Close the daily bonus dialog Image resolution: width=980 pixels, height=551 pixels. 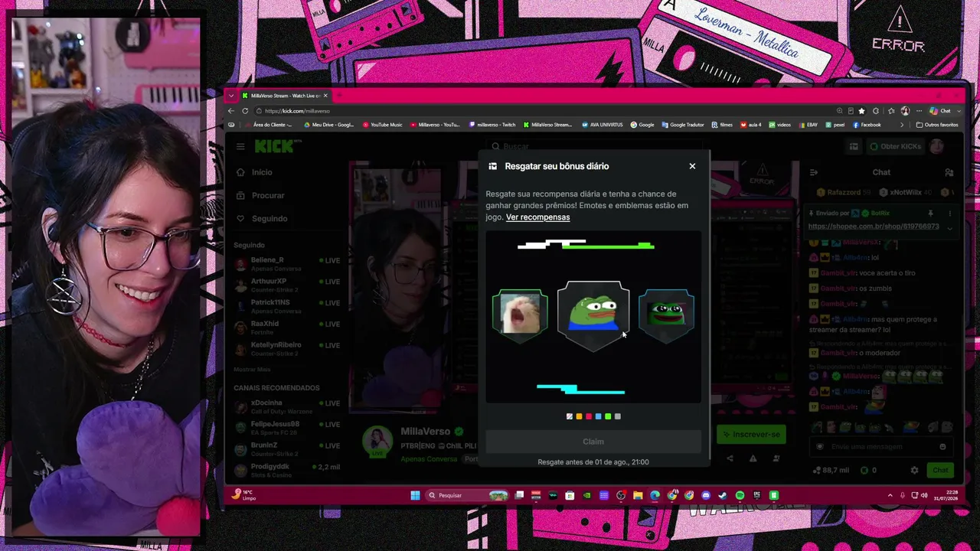click(692, 166)
